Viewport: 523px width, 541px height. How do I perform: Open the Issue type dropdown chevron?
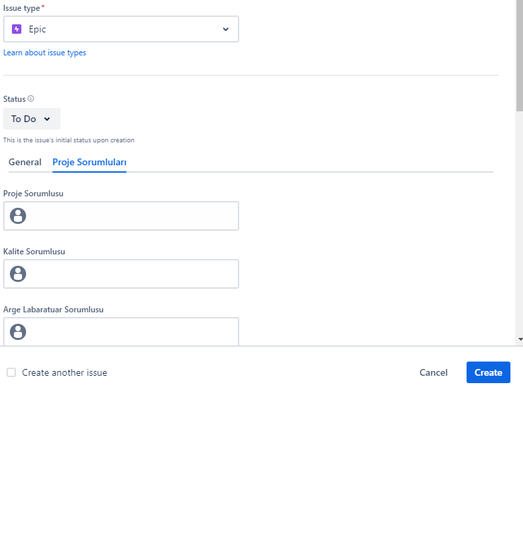tap(226, 29)
